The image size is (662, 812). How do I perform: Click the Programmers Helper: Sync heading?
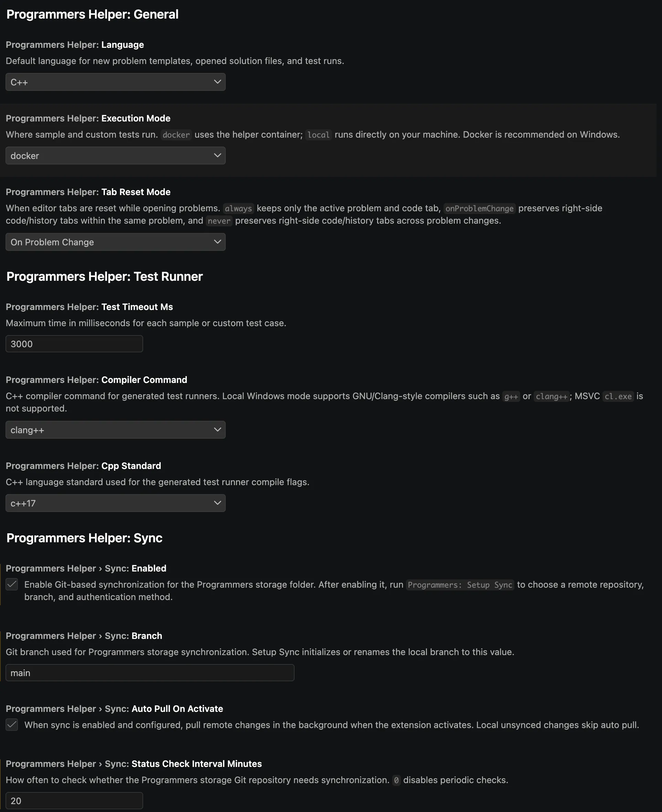point(84,538)
